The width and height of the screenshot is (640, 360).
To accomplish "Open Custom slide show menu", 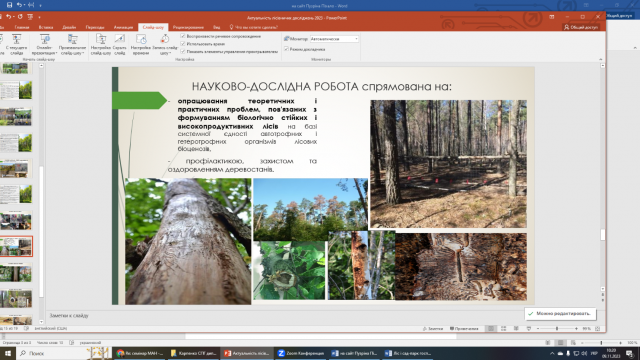I will (x=72, y=44).
